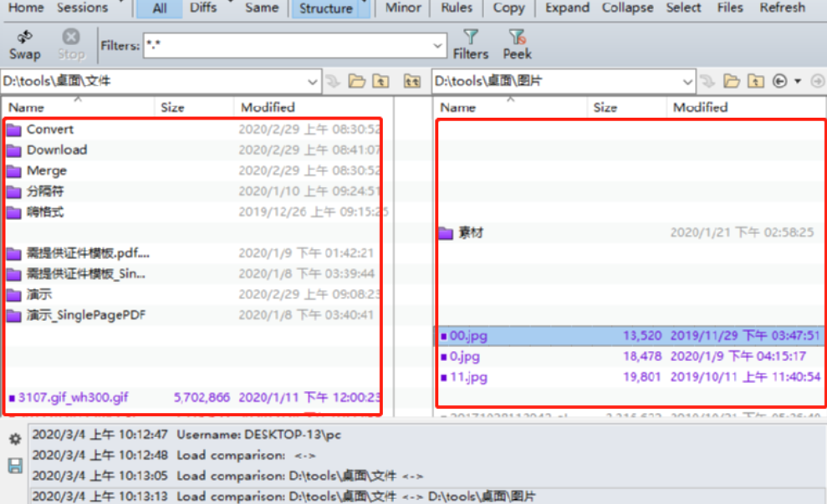Click the greyed load arrow beside left path

coord(333,81)
